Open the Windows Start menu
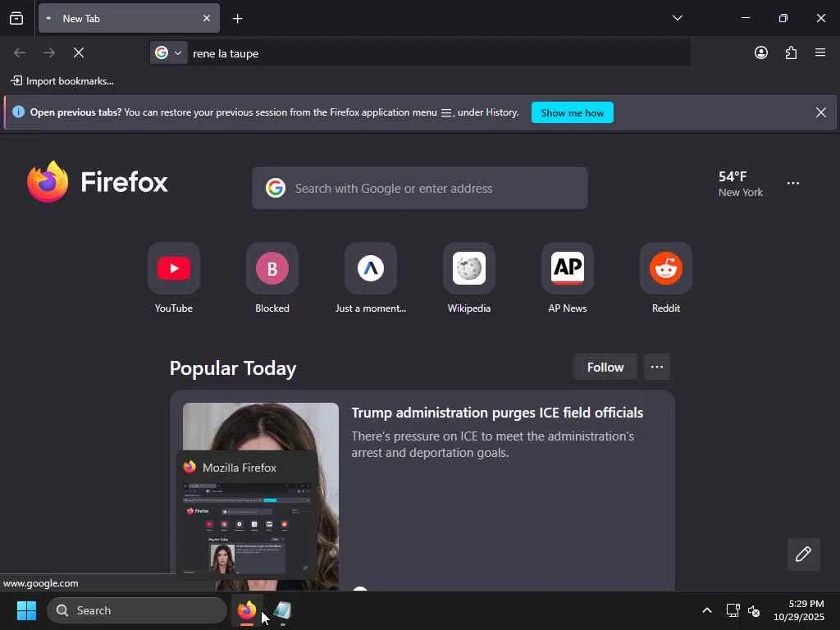 pyautogui.click(x=26, y=610)
